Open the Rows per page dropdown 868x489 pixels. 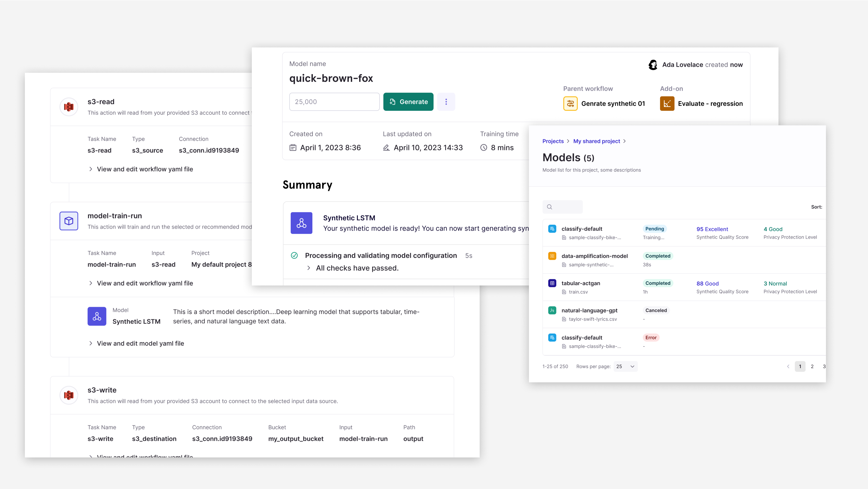click(x=625, y=367)
